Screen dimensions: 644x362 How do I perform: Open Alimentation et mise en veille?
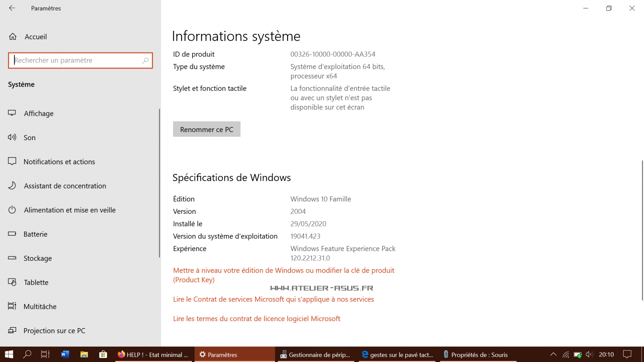[69, 210]
